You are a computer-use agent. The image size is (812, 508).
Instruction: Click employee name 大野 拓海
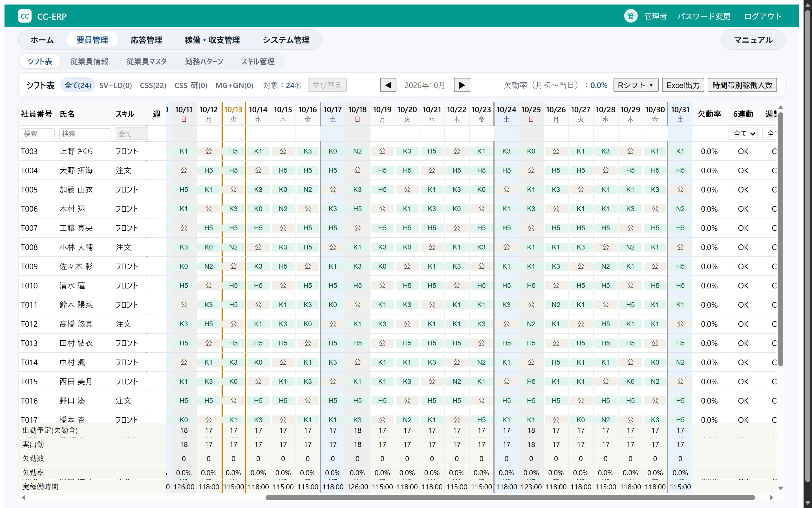tap(76, 170)
